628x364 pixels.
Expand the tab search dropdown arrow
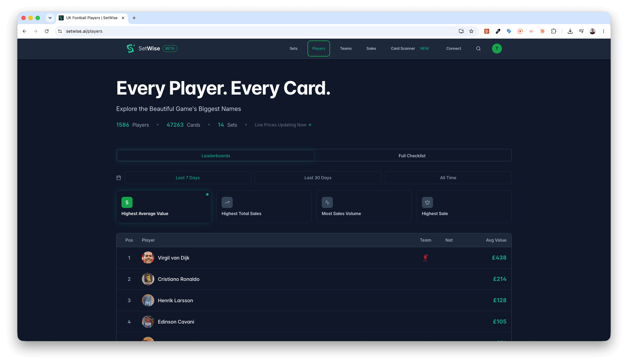(x=50, y=18)
